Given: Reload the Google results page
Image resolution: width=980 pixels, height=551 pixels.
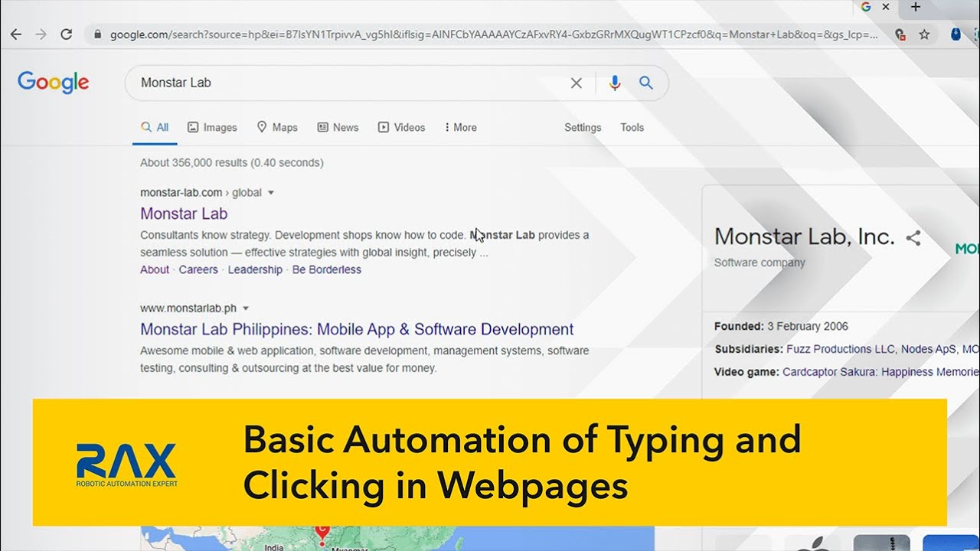Looking at the screenshot, I should coord(67,34).
